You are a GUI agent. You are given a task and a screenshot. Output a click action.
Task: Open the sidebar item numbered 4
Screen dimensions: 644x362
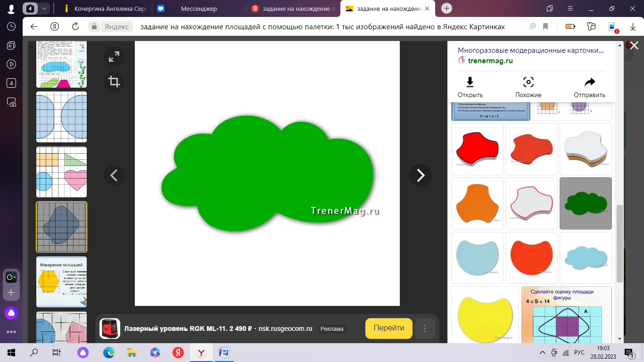(11, 83)
